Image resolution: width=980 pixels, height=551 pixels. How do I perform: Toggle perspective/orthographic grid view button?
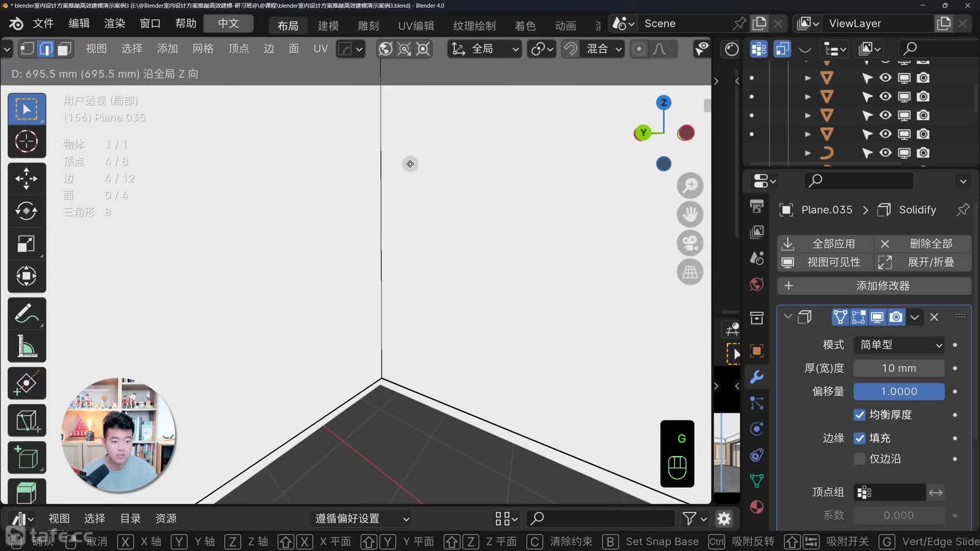point(690,272)
